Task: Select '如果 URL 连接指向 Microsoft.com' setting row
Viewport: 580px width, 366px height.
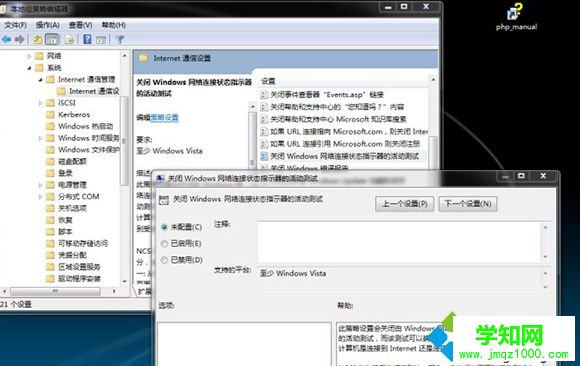Action: pos(349,131)
